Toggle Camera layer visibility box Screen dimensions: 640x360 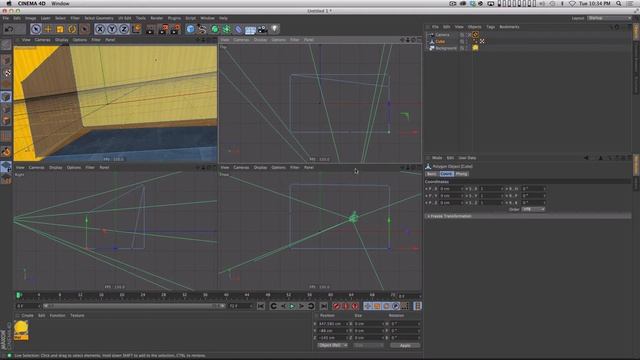[x=462, y=35]
